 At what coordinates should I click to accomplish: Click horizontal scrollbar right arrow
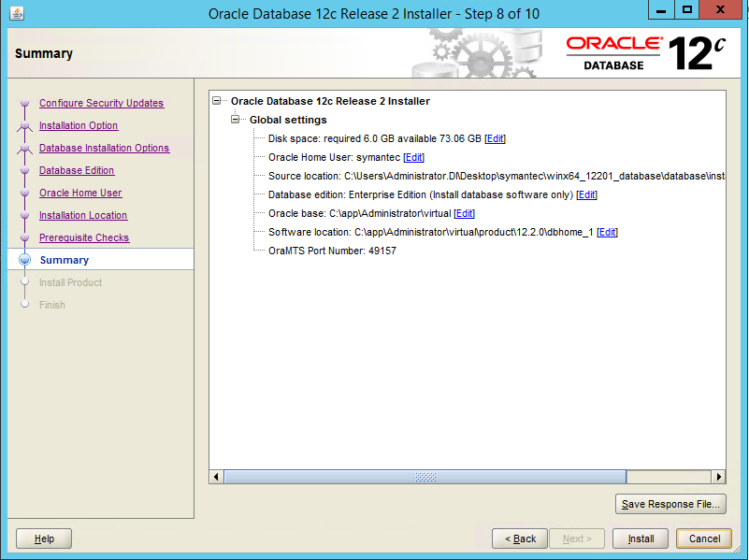718,477
